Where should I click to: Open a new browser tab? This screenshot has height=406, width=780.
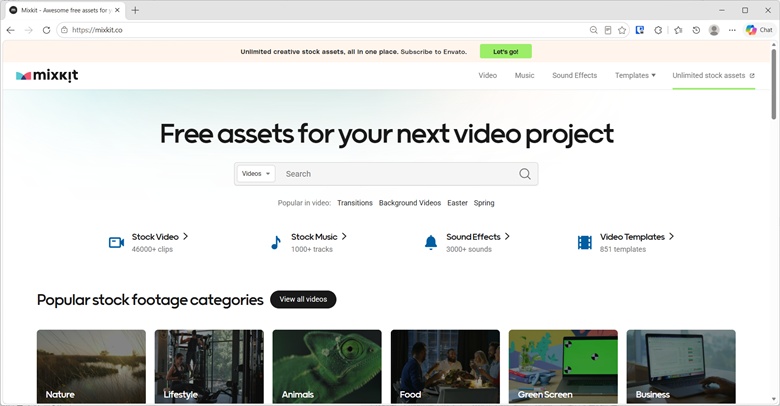[135, 10]
